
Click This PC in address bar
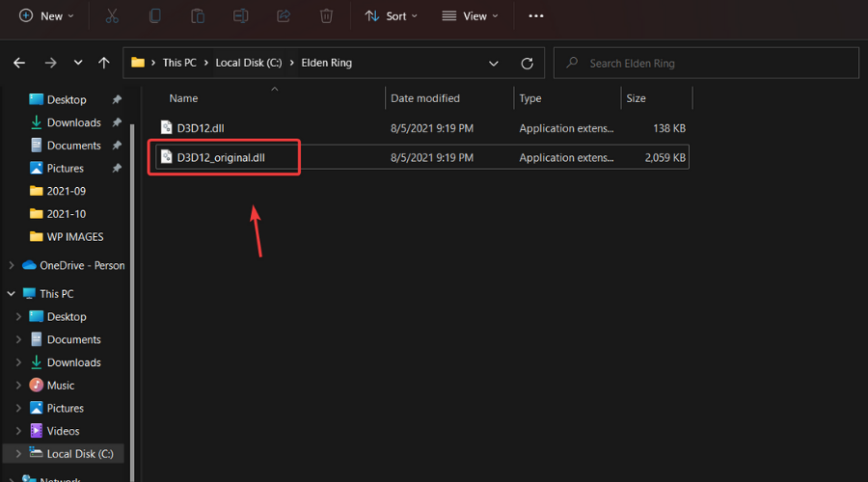179,63
